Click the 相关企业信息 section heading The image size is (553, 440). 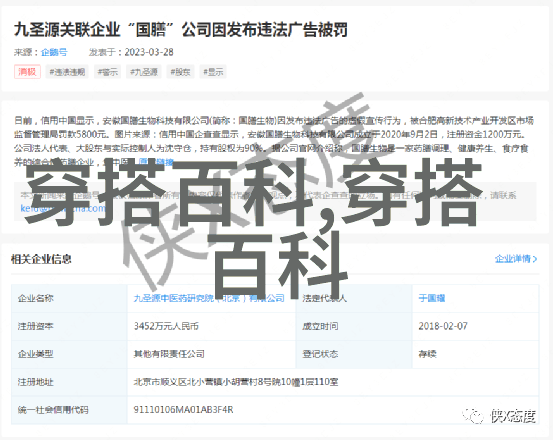point(41,259)
